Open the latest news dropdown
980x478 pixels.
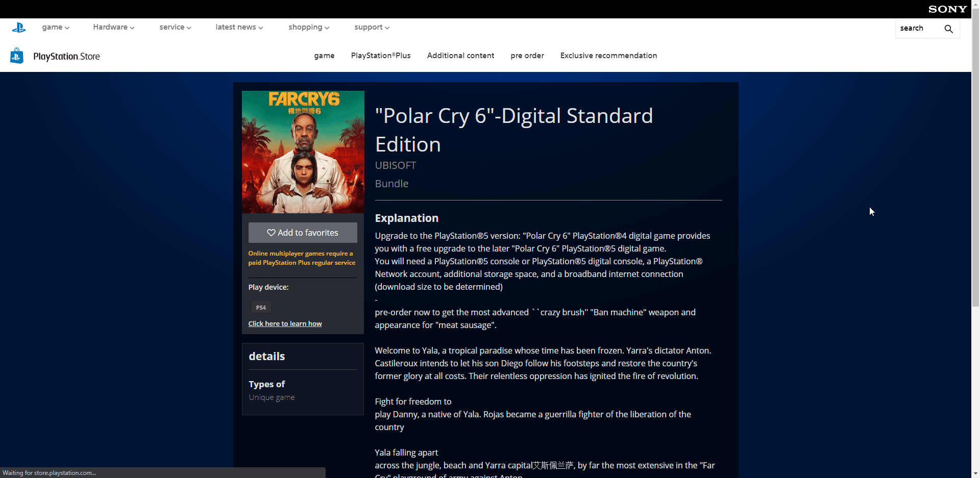(239, 28)
